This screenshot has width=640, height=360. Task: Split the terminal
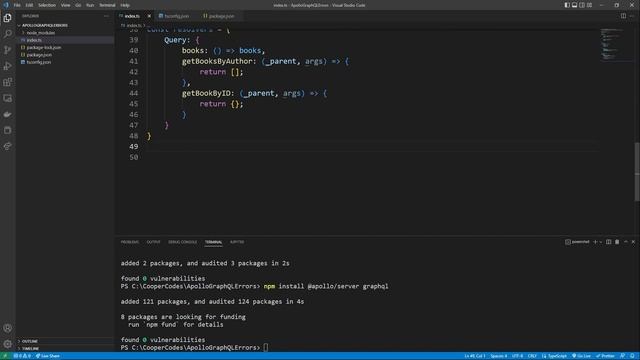point(609,242)
